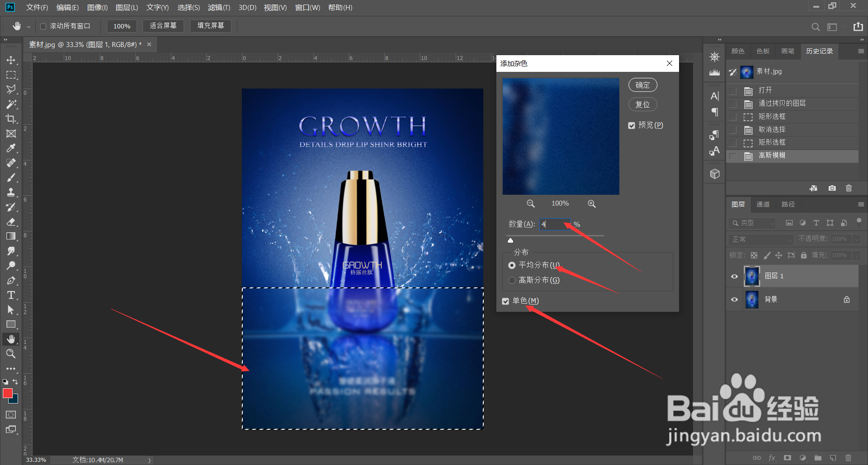
Task: Click the 100% zoom button
Action: pyautogui.click(x=122, y=26)
